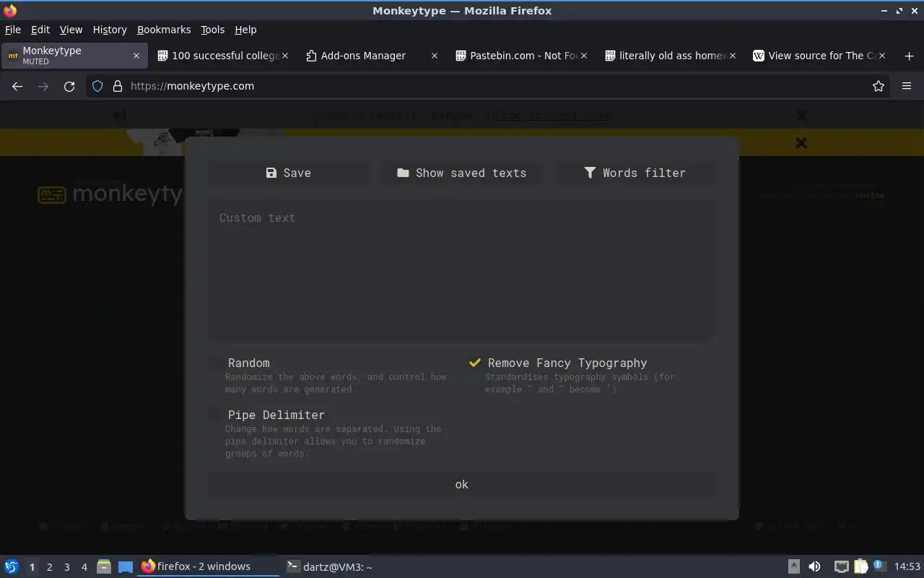Open the file manager taskbar icon
924x578 pixels.
tap(103, 567)
